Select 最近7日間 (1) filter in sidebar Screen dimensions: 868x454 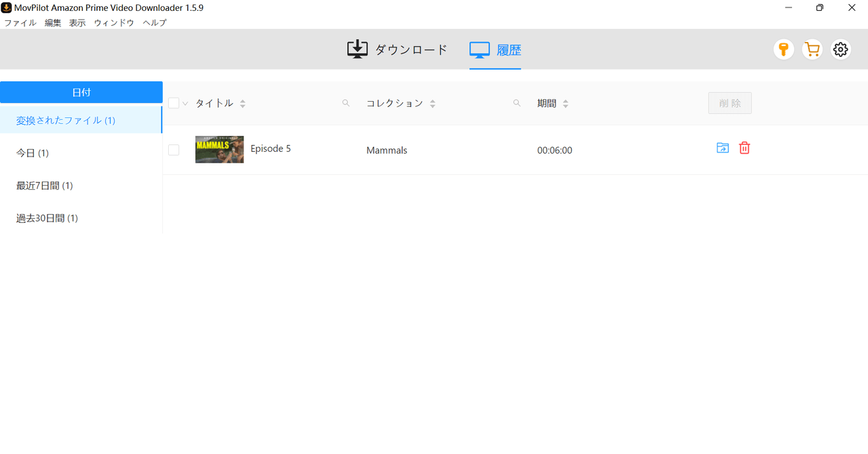81,185
